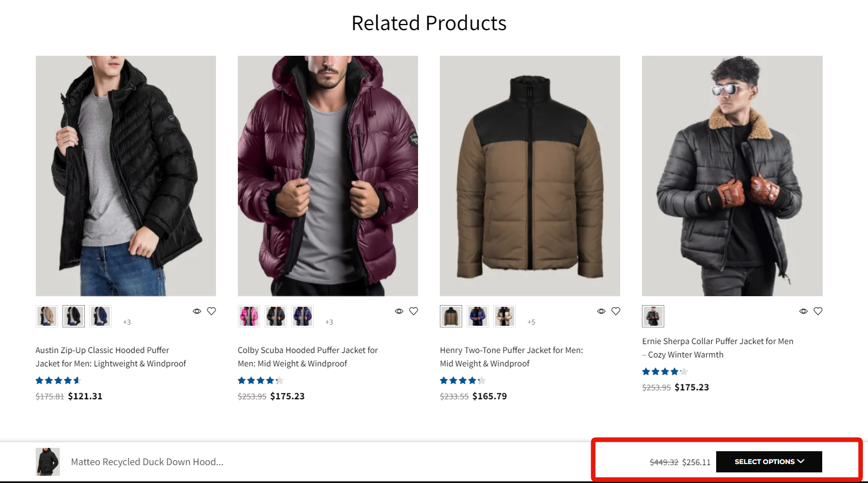Viewport: 868px width, 483px height.
Task: Quick view the Austin Zip-Up jacket
Action: [x=197, y=311]
